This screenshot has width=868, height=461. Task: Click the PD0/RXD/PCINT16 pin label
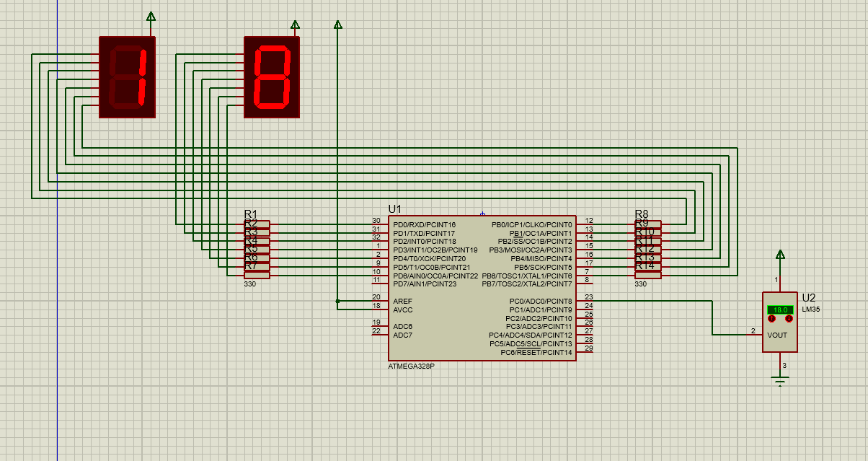[x=424, y=224]
